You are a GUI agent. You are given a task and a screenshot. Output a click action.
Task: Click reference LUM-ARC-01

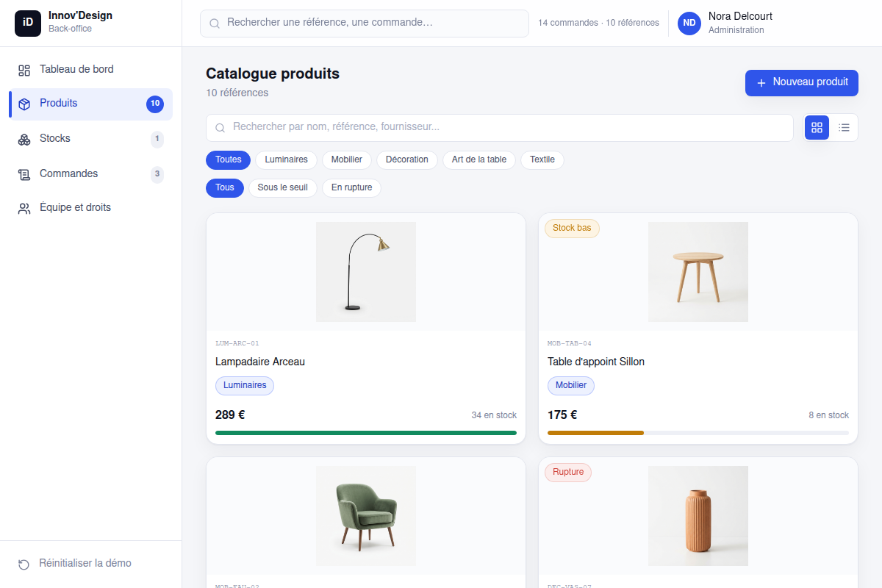[237, 343]
